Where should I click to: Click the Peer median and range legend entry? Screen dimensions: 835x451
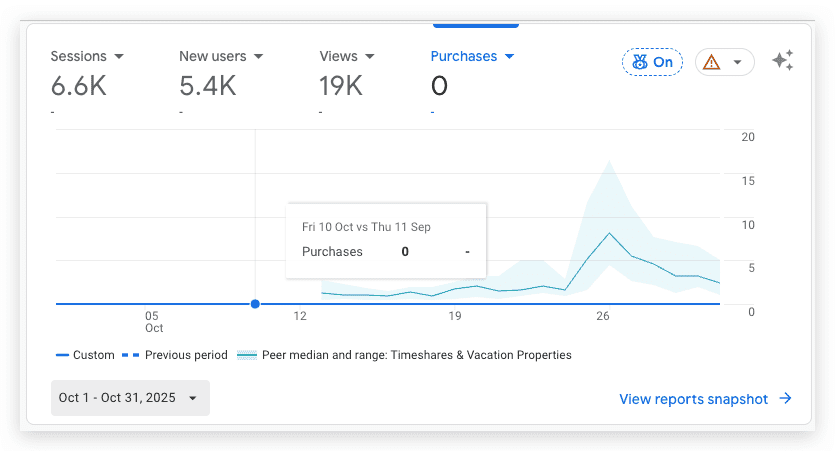click(404, 355)
